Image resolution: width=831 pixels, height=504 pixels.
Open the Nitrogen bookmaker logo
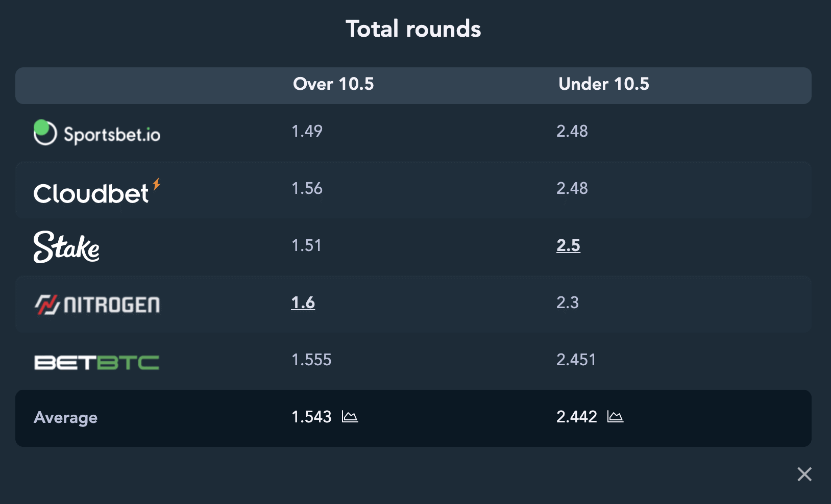tap(97, 305)
